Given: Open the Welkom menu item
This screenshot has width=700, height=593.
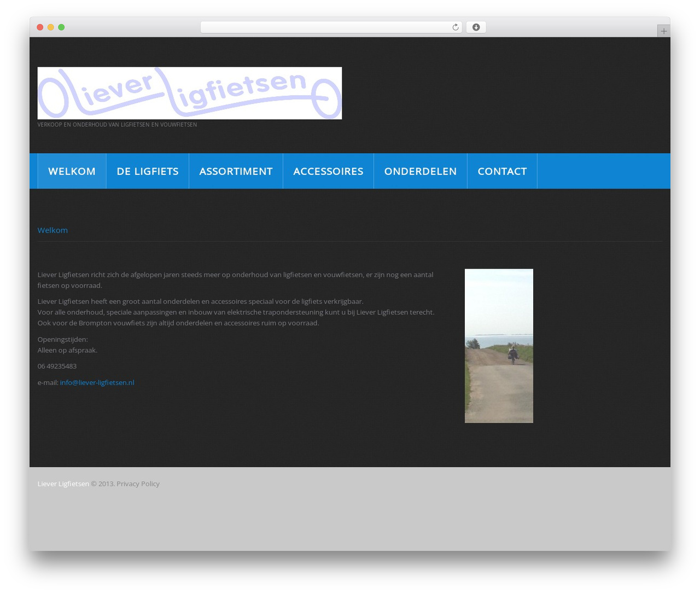Looking at the screenshot, I should [72, 171].
